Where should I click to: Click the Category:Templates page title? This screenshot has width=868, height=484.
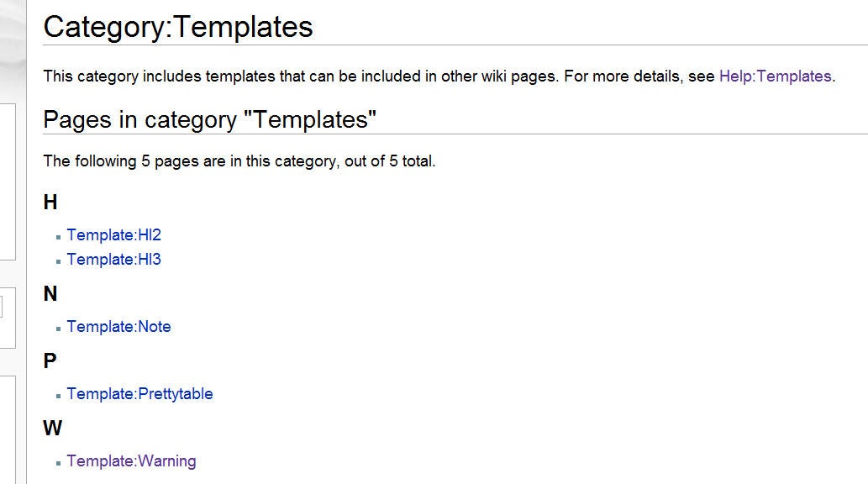pyautogui.click(x=178, y=27)
